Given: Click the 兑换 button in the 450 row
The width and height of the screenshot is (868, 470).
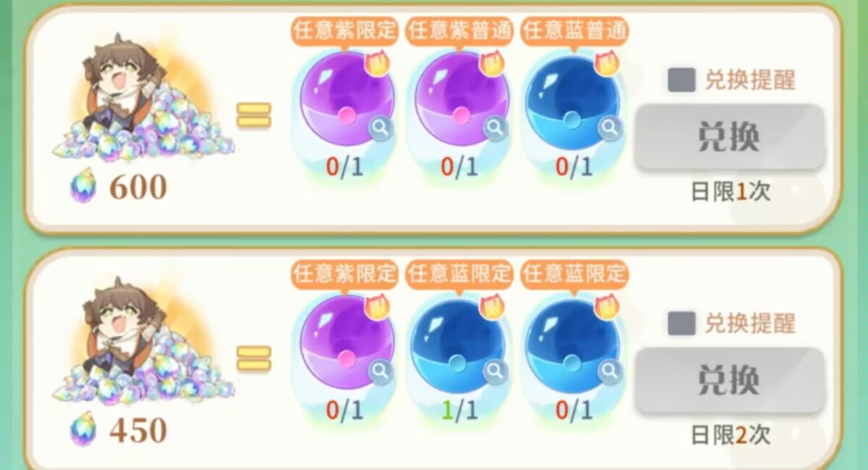Looking at the screenshot, I should tap(728, 380).
